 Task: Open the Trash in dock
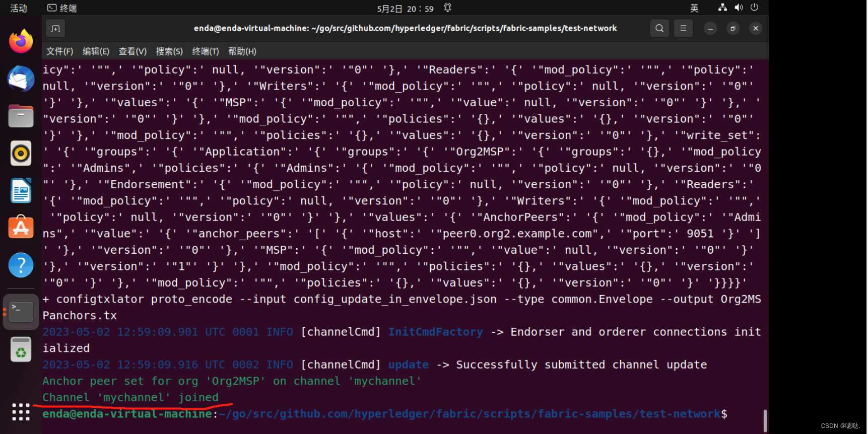(21, 349)
